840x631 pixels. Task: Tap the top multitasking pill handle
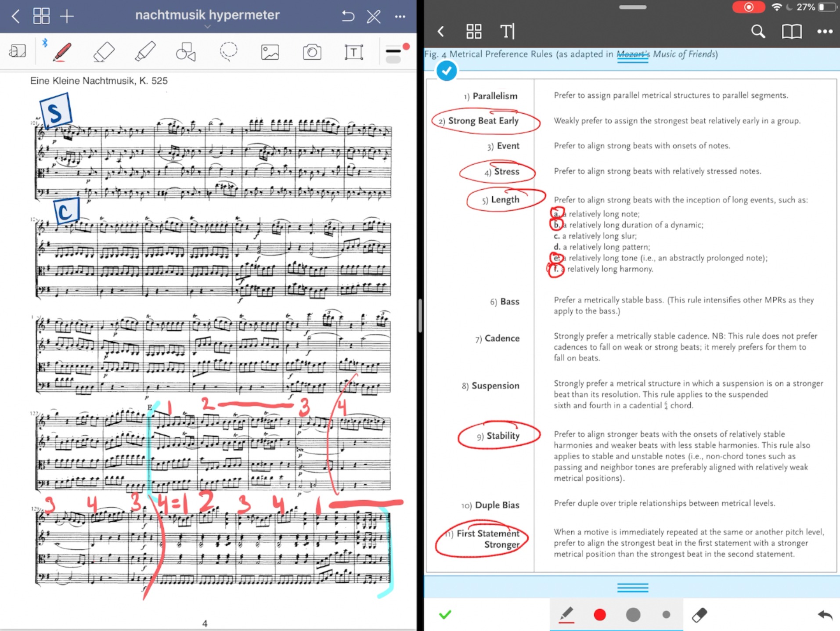pyautogui.click(x=632, y=7)
